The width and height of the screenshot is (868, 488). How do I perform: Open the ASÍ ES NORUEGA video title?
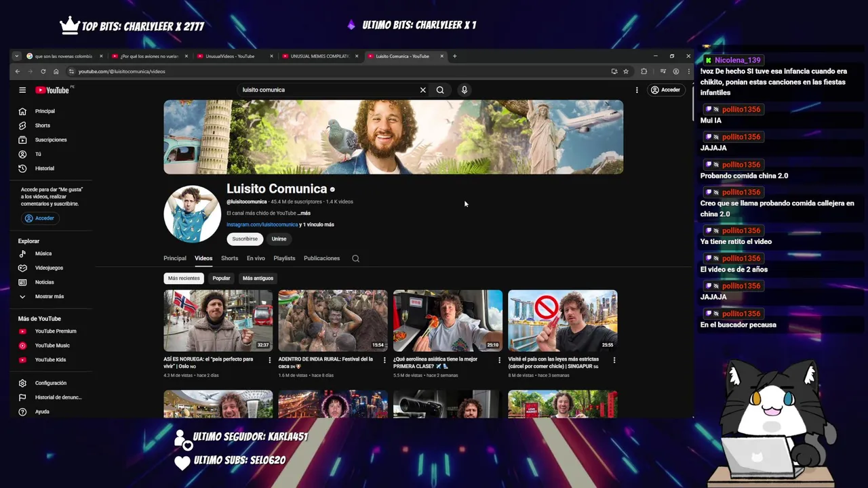(x=208, y=363)
